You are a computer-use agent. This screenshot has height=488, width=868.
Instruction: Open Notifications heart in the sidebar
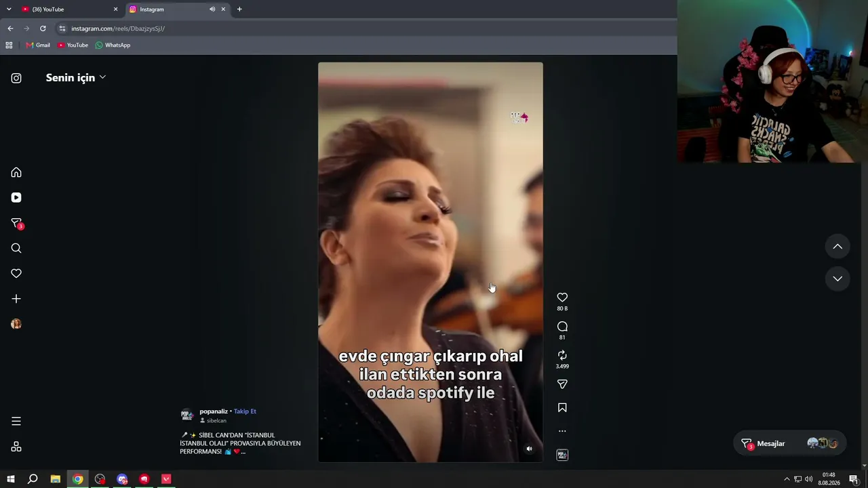(x=16, y=273)
